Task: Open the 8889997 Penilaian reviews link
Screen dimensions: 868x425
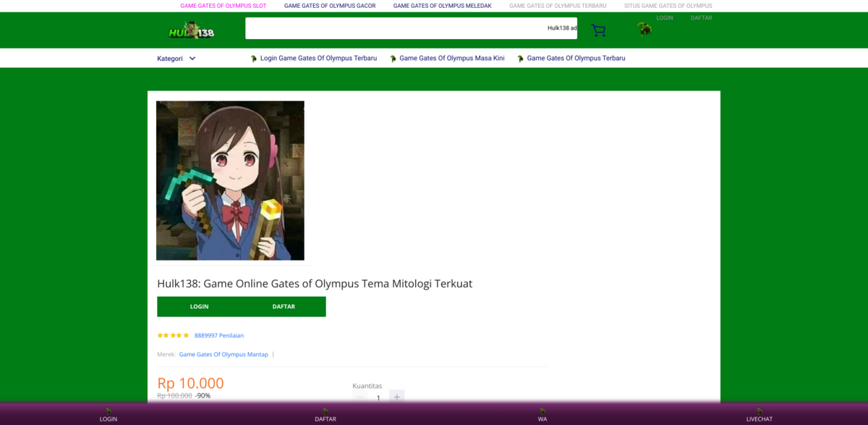Action: click(x=219, y=335)
